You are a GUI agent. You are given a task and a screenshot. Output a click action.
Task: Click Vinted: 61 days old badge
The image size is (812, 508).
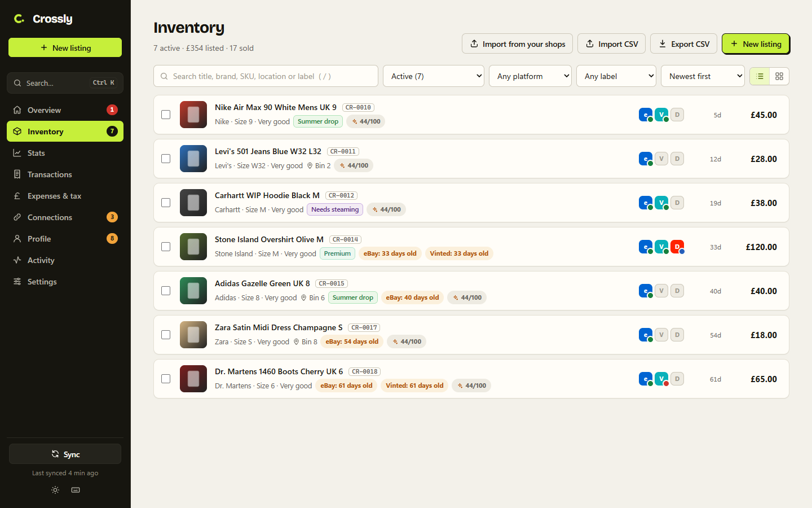pyautogui.click(x=414, y=386)
